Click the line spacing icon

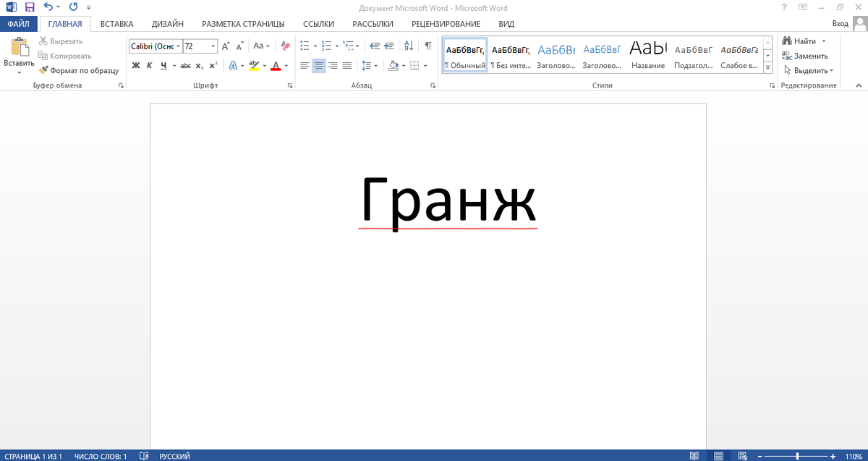coord(366,65)
